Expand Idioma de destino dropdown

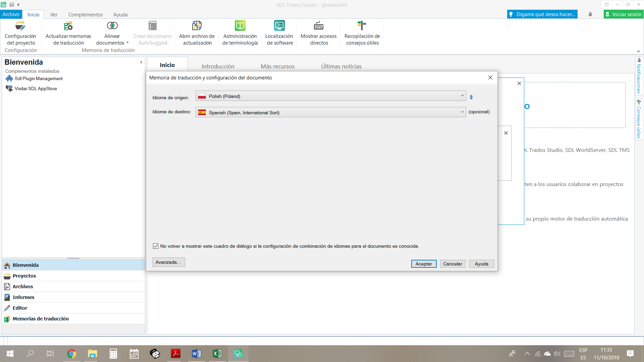click(462, 112)
